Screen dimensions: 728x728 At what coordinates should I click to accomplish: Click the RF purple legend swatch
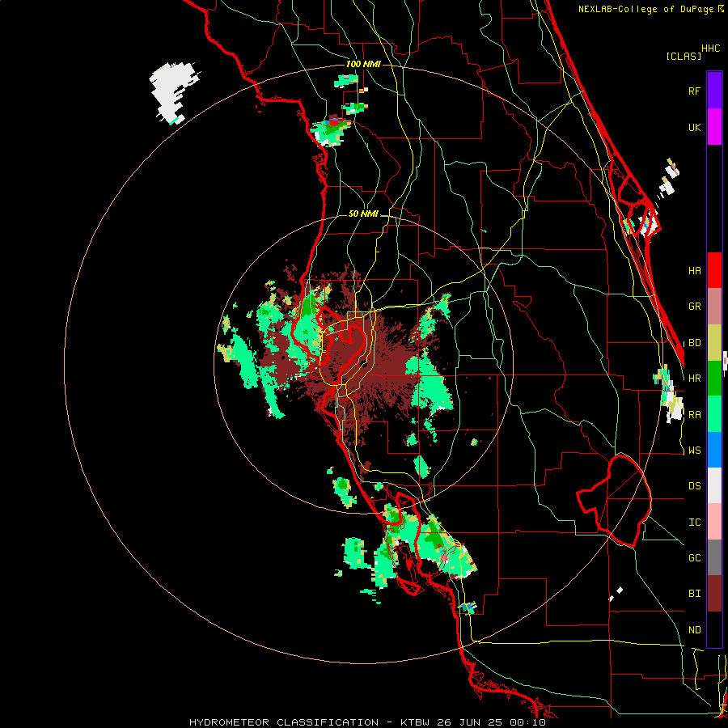tap(714, 91)
